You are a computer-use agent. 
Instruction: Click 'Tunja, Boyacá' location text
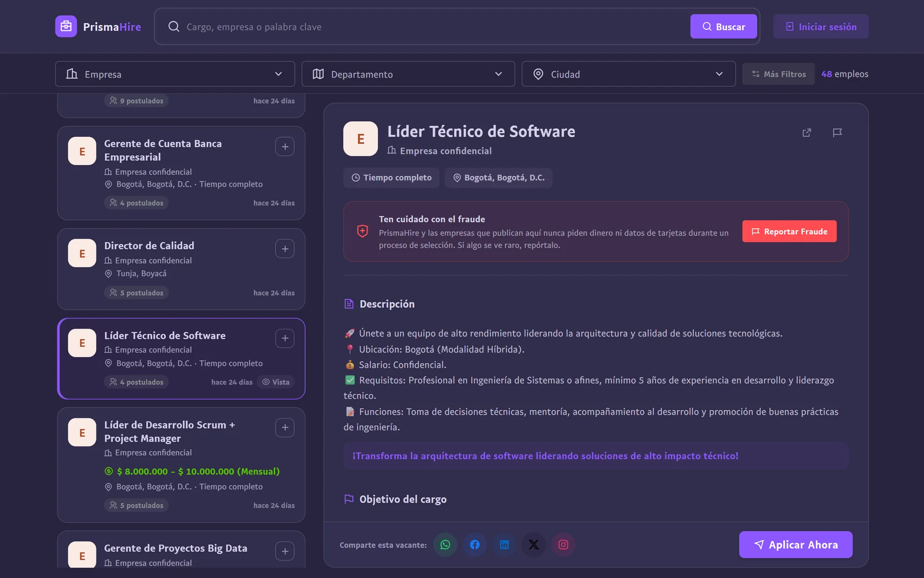coord(141,274)
